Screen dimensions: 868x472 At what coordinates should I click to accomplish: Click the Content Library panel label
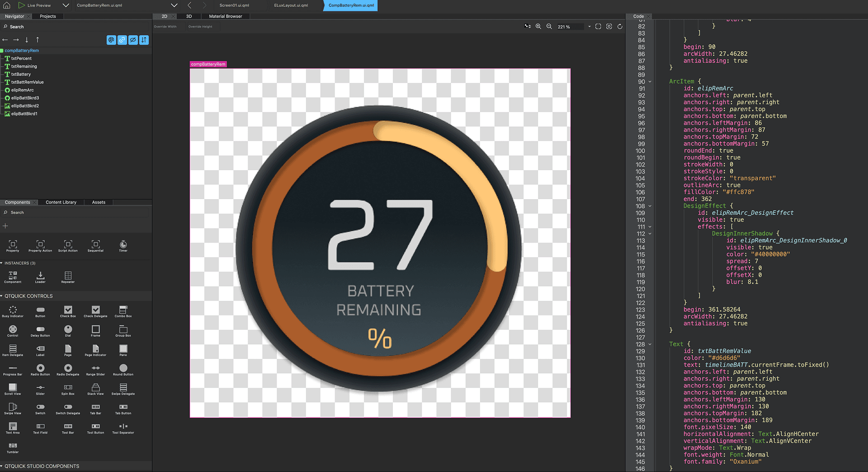[61, 202]
